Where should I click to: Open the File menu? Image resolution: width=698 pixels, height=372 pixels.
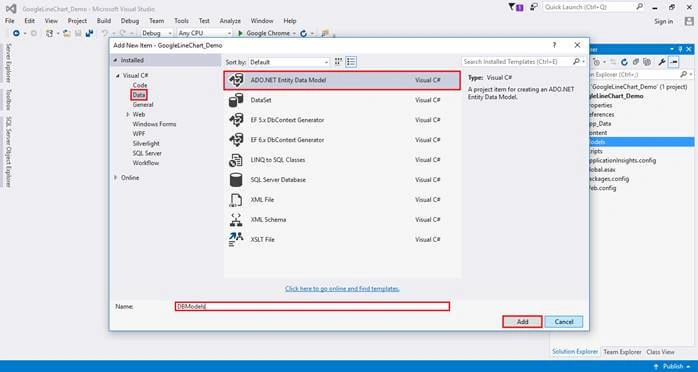pos(10,21)
